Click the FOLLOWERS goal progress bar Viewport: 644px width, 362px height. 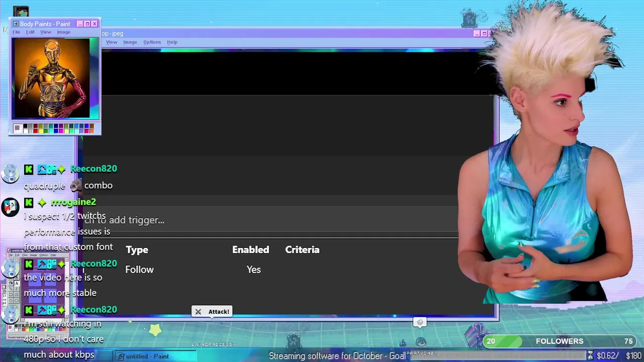[559, 341]
